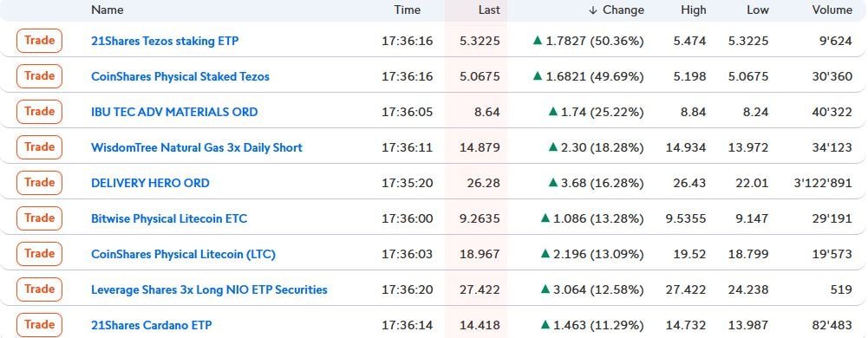Sort by the Time column header
The width and height of the screenshot is (868, 338).
(408, 10)
